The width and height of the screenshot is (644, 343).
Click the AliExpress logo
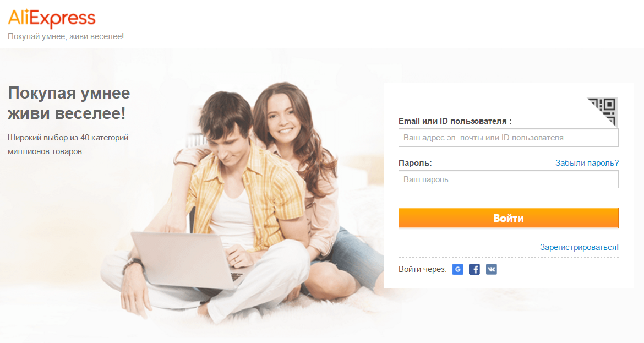click(x=52, y=18)
